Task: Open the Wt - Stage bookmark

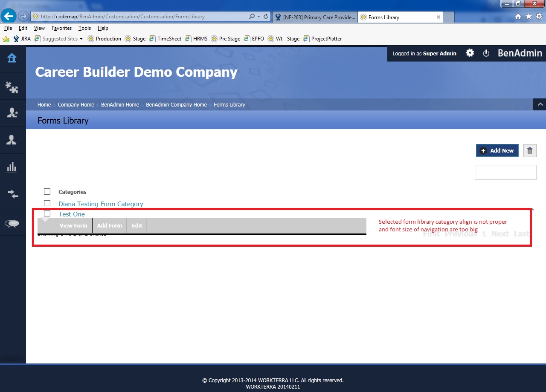Action: tap(284, 39)
